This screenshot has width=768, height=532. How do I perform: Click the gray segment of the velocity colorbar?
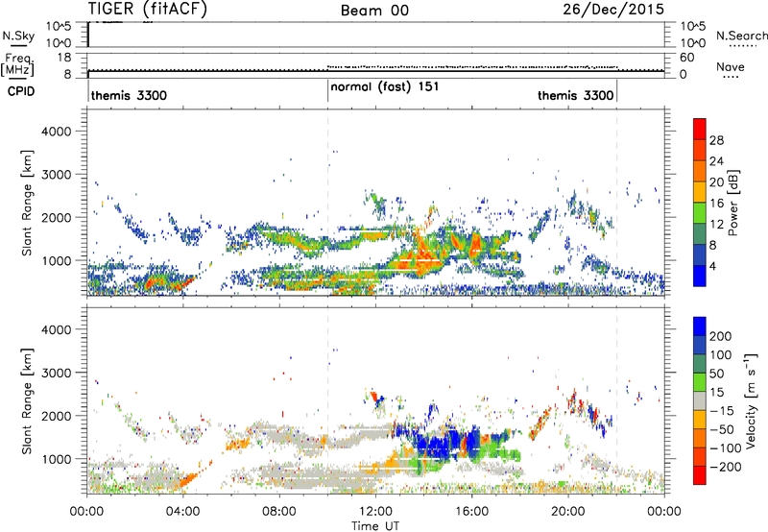700,400
